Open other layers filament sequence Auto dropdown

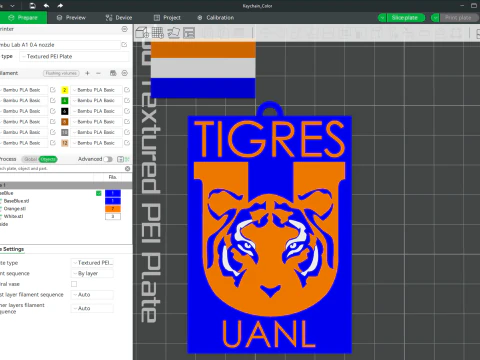[x=92, y=308]
